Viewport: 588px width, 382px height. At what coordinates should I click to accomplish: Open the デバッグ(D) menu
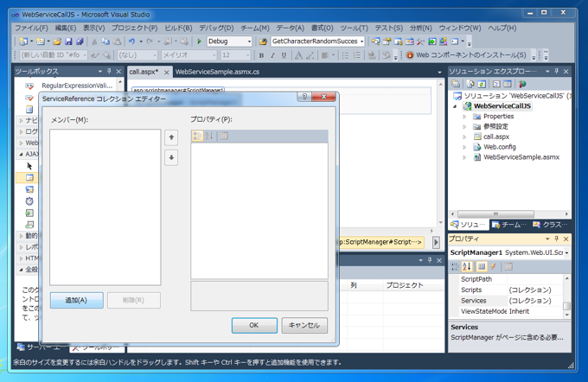pos(216,29)
